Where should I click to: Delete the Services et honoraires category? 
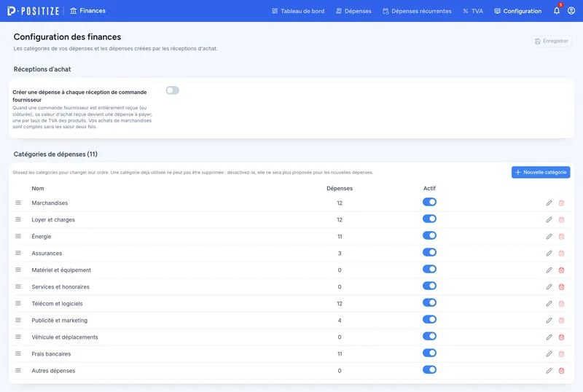coord(561,287)
